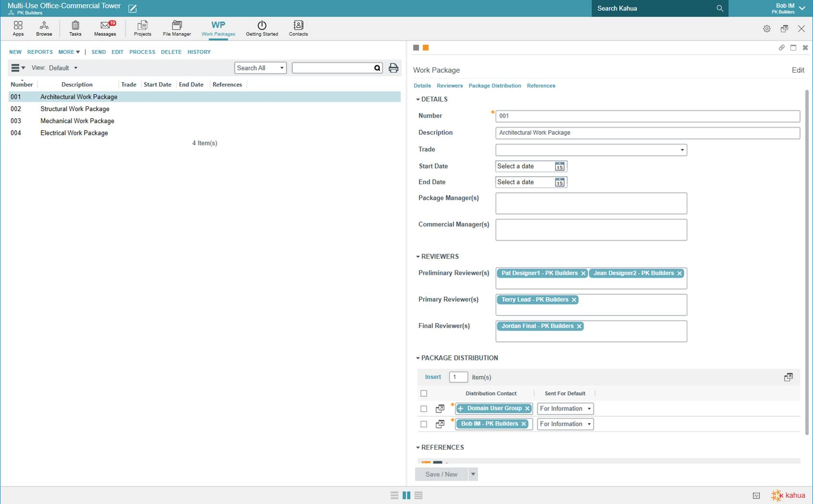Image resolution: width=813 pixels, height=504 pixels.
Task: Toggle the select-all distribution checkbox
Action: [423, 393]
